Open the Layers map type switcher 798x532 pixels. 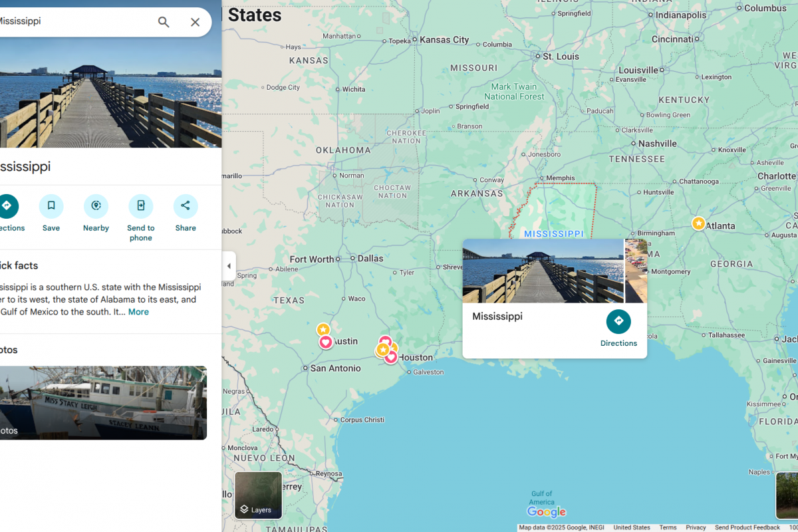pos(258,495)
